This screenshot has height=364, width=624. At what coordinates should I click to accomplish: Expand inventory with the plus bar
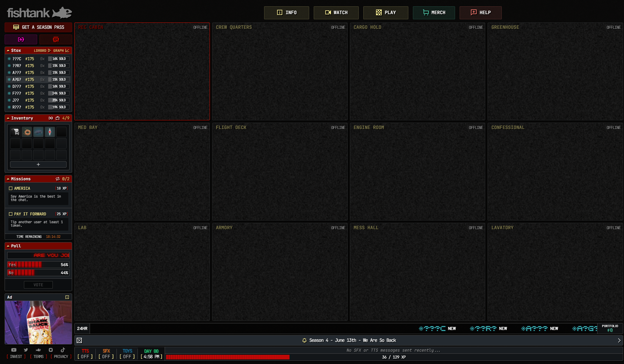pos(38,164)
